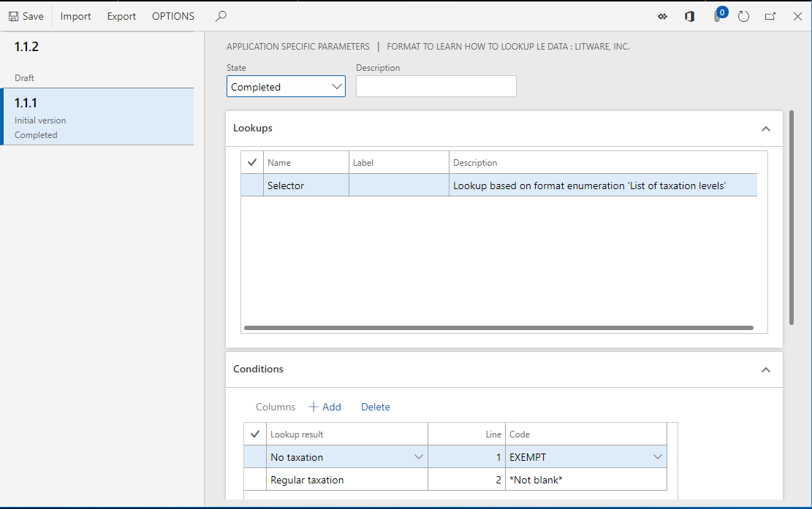Toggle select-all checkmark in Conditions grid

click(x=255, y=434)
